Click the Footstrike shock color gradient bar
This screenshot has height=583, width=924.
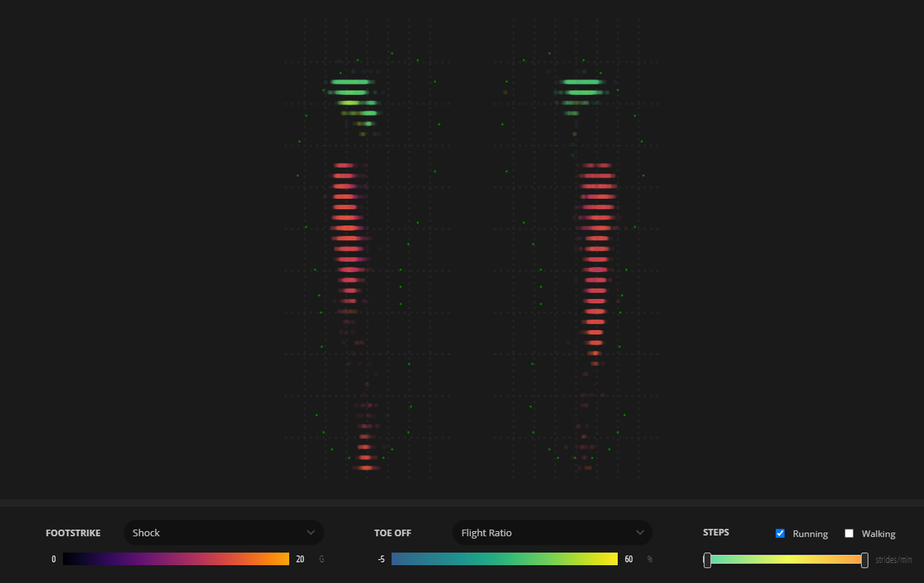click(x=176, y=559)
